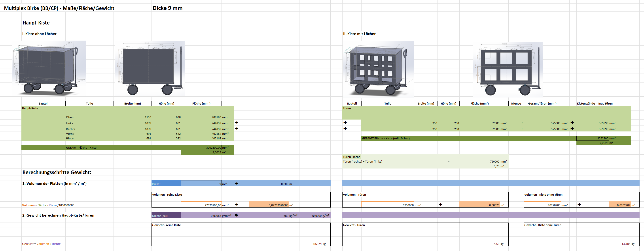Click the arrow after 27020700,00 mm³ volume
This screenshot has height=251, width=644.
tap(236, 205)
